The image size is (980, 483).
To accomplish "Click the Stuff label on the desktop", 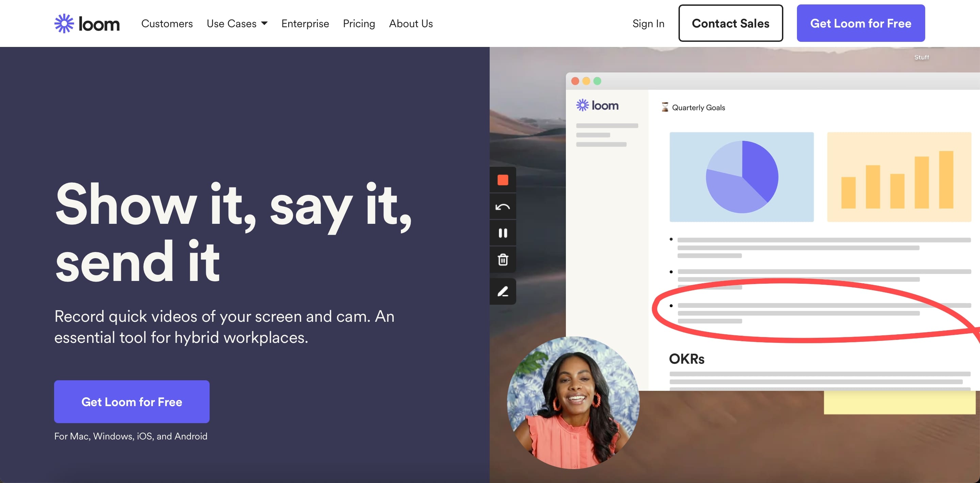I will pos(921,57).
